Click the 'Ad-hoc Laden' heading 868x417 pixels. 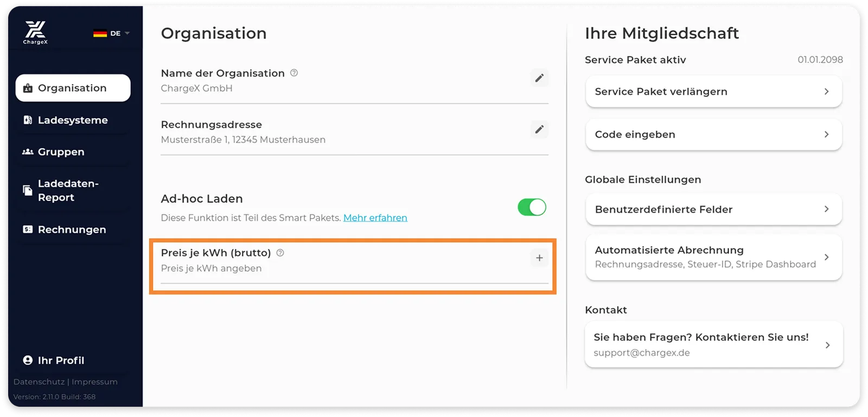(202, 198)
